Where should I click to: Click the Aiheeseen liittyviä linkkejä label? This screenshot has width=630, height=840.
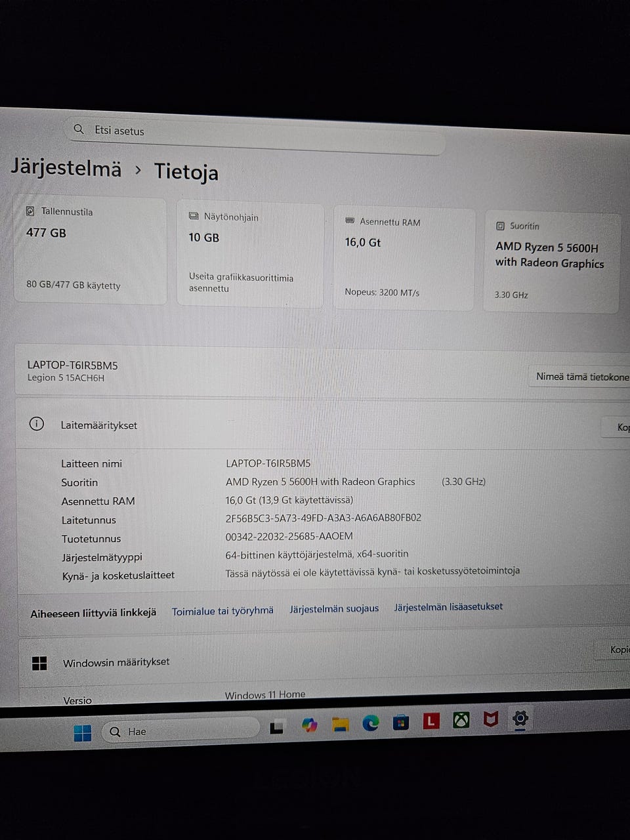(93, 613)
